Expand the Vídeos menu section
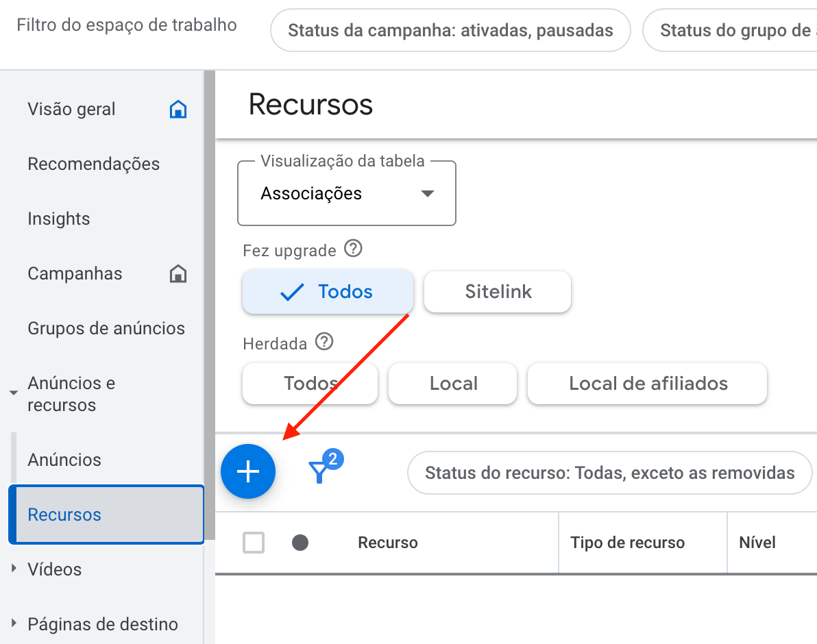This screenshot has height=644, width=817. [14, 569]
